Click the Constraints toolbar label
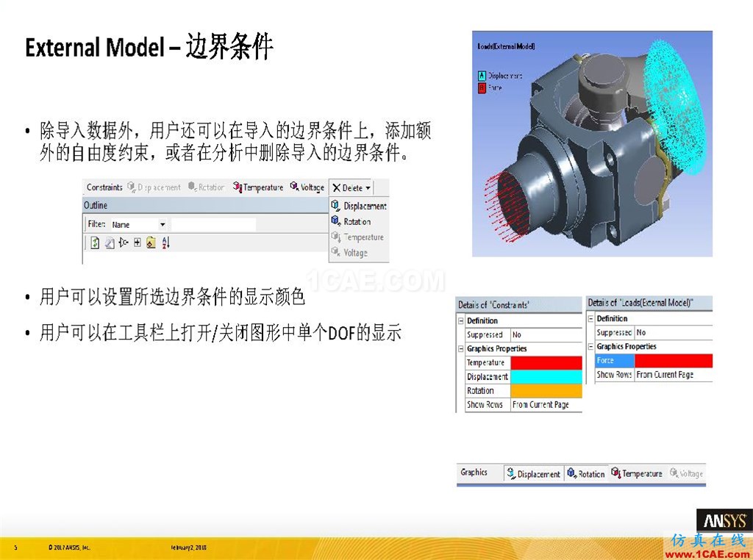The image size is (753, 560). (x=104, y=187)
